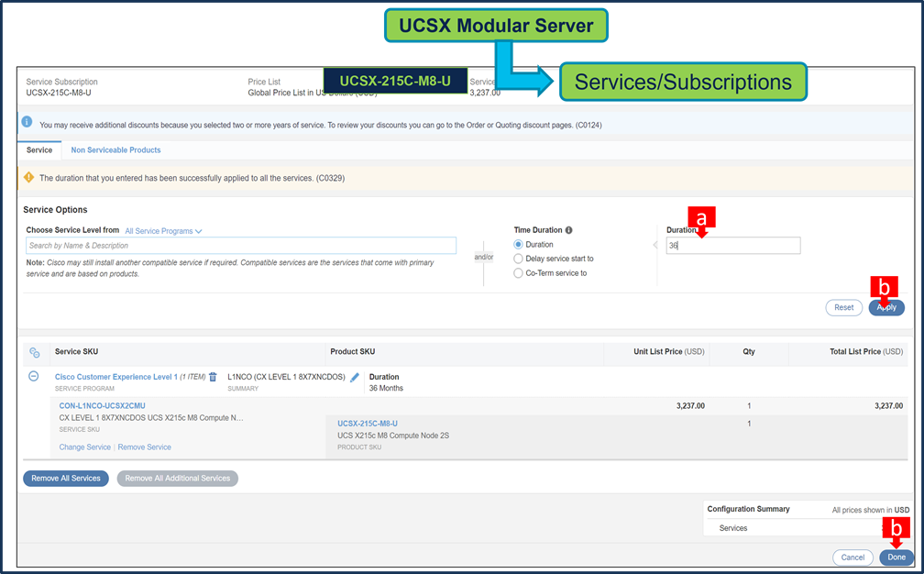
Task: Click Remove All Additional Services button
Action: [178, 478]
